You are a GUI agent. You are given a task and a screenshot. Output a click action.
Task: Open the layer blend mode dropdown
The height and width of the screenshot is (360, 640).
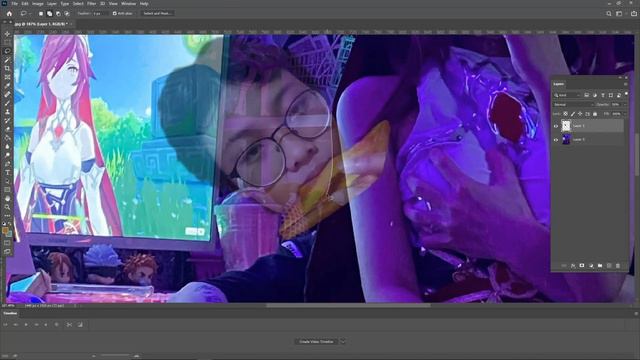tap(573, 104)
